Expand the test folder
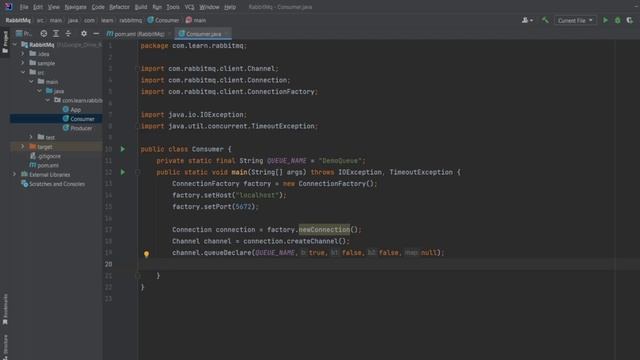This screenshot has height=360, width=640. click(31, 137)
